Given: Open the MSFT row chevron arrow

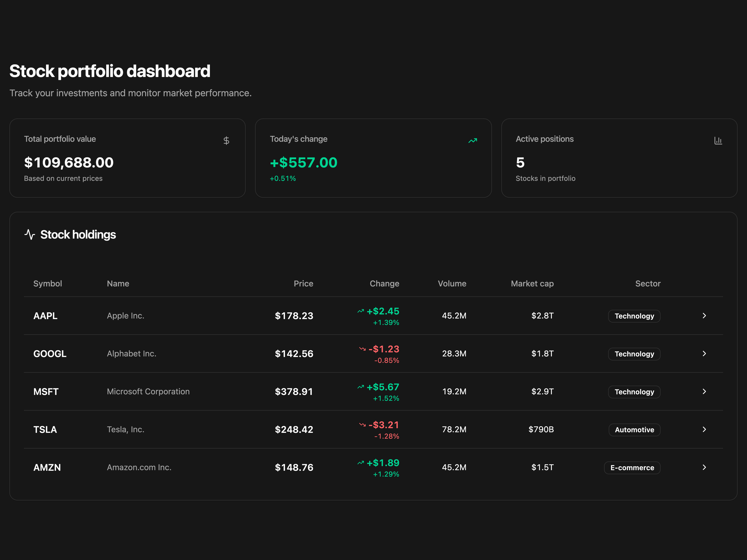Looking at the screenshot, I should pos(704,391).
